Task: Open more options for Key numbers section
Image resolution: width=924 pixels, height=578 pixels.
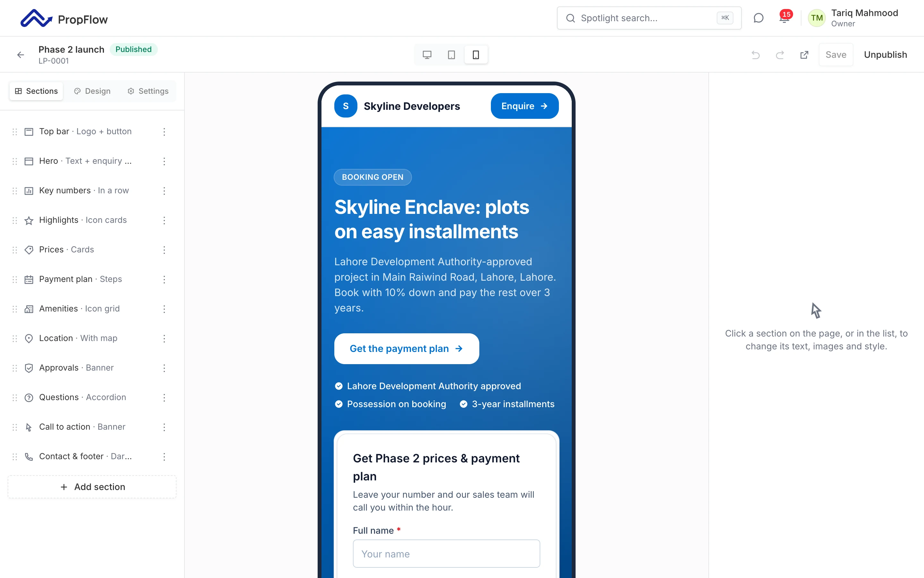Action: (164, 190)
